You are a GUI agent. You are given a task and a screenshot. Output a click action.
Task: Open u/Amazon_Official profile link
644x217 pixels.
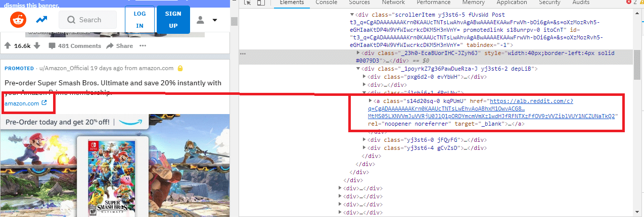point(63,68)
